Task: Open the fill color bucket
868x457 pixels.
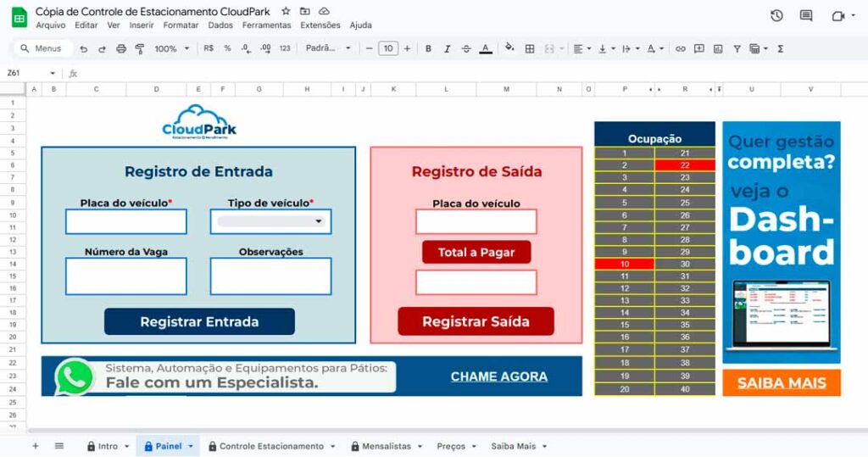Action: pyautogui.click(x=509, y=48)
